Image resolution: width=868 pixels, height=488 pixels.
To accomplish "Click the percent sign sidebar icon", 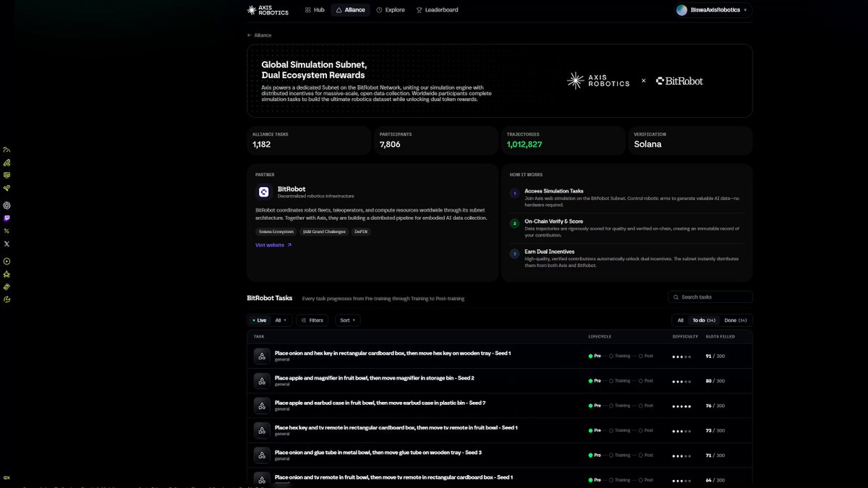I will pyautogui.click(x=7, y=231).
